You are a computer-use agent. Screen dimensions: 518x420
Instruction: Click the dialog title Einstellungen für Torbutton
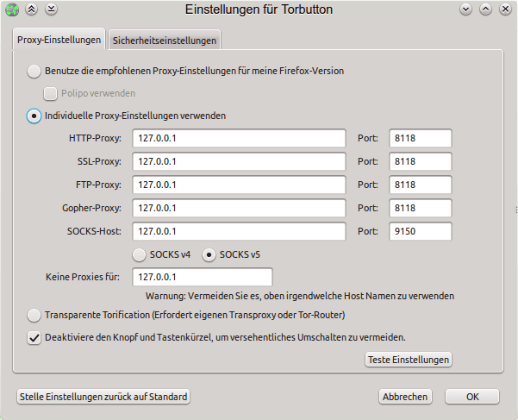click(x=259, y=9)
